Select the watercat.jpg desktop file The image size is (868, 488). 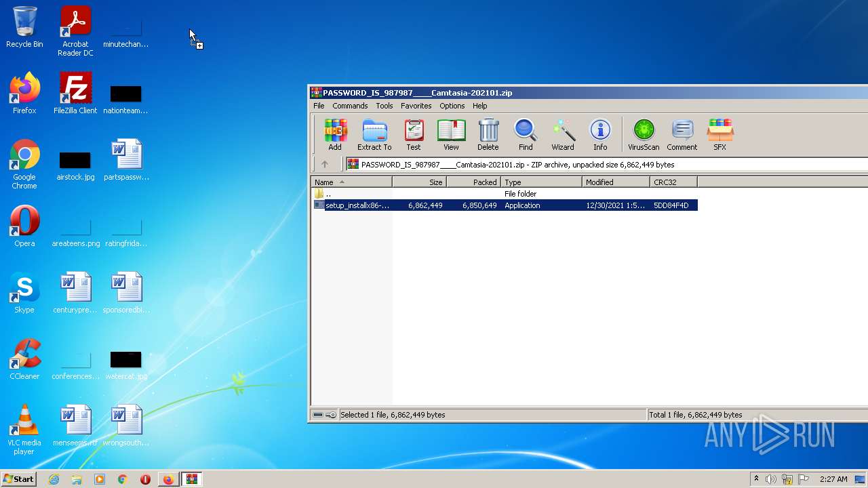pyautogui.click(x=126, y=365)
